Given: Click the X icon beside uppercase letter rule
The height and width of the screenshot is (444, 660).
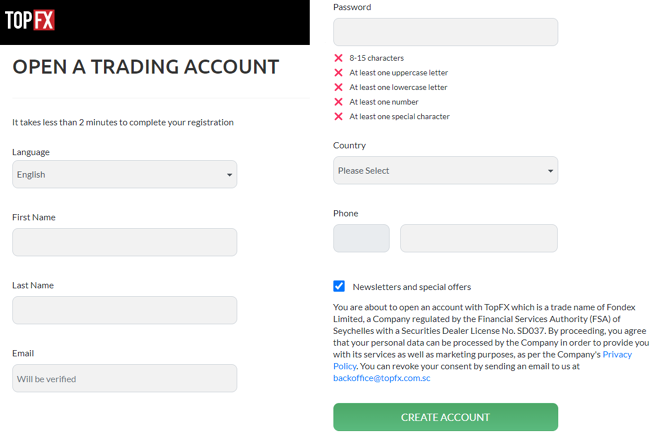Looking at the screenshot, I should click(338, 73).
